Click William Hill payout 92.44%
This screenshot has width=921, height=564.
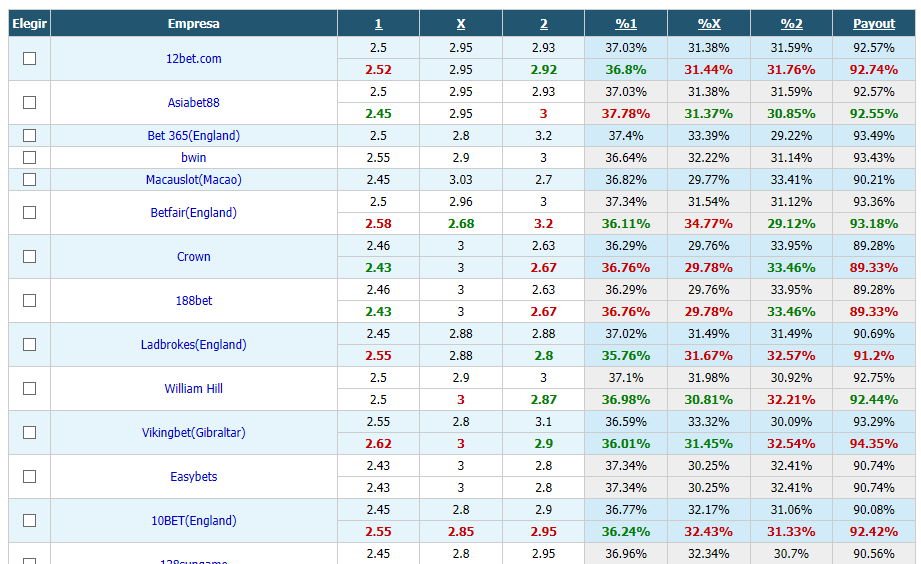tap(874, 400)
